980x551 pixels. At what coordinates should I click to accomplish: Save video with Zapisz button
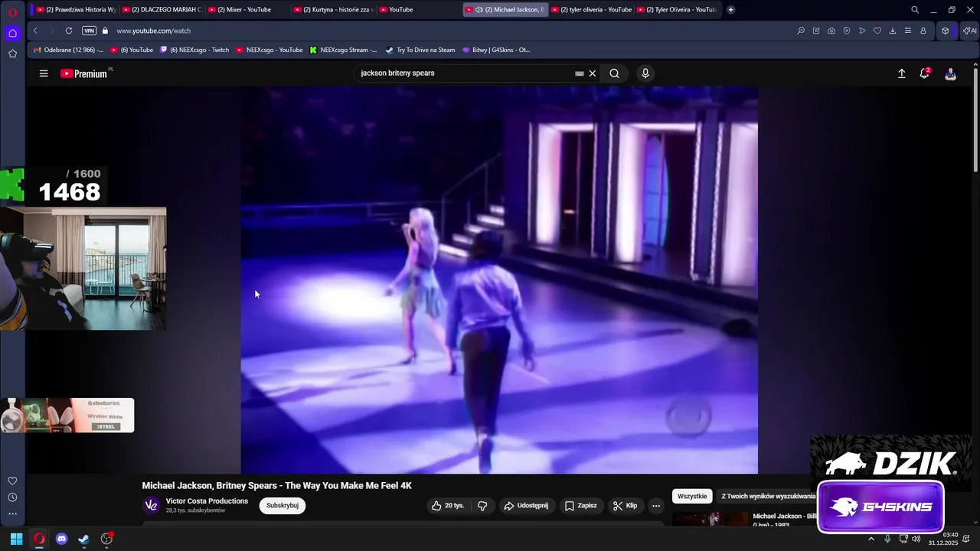[x=580, y=506]
